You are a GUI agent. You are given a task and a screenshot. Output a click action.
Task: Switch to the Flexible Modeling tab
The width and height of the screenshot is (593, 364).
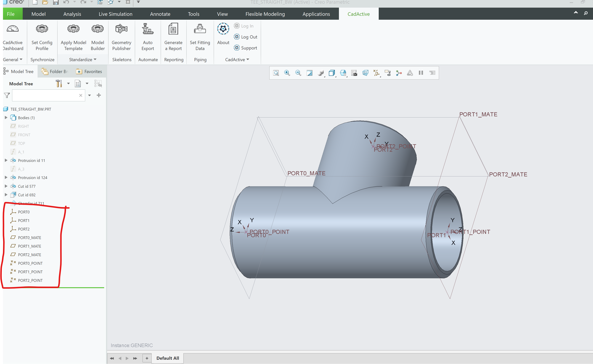tap(265, 14)
